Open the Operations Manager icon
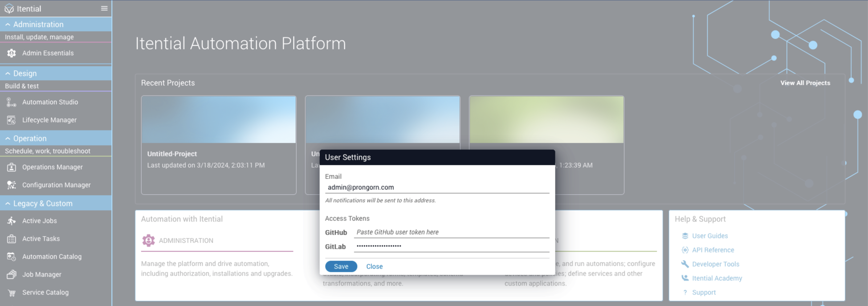The width and height of the screenshot is (868, 306). (x=12, y=167)
